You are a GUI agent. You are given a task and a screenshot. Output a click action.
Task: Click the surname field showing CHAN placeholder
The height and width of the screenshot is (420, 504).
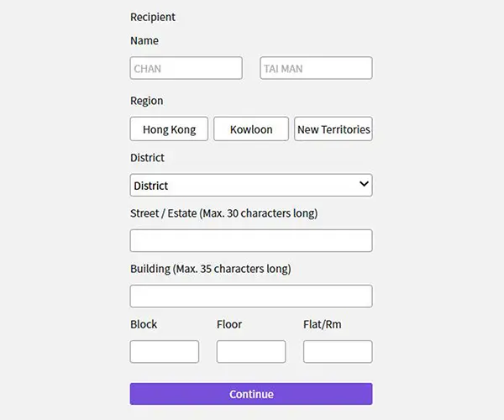(186, 68)
